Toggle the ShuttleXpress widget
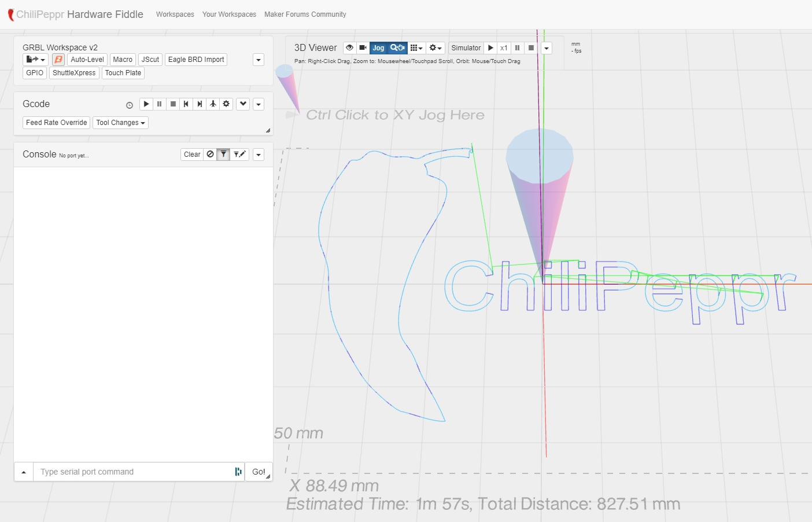Viewport: 812px width, 522px height. click(74, 73)
